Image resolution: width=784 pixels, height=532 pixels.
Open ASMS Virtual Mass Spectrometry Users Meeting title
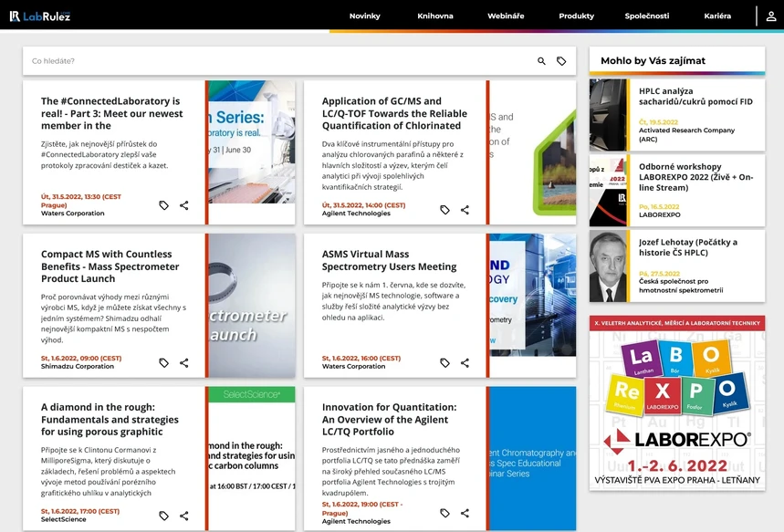click(389, 260)
